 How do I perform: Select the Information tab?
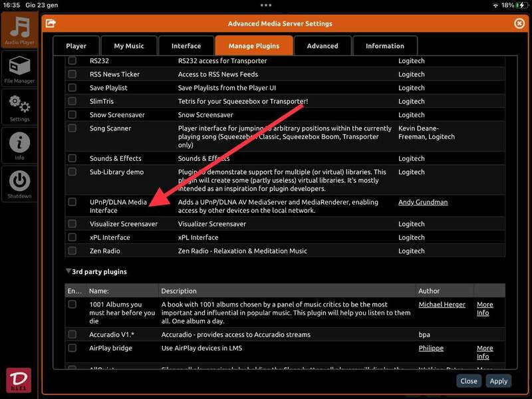[384, 46]
